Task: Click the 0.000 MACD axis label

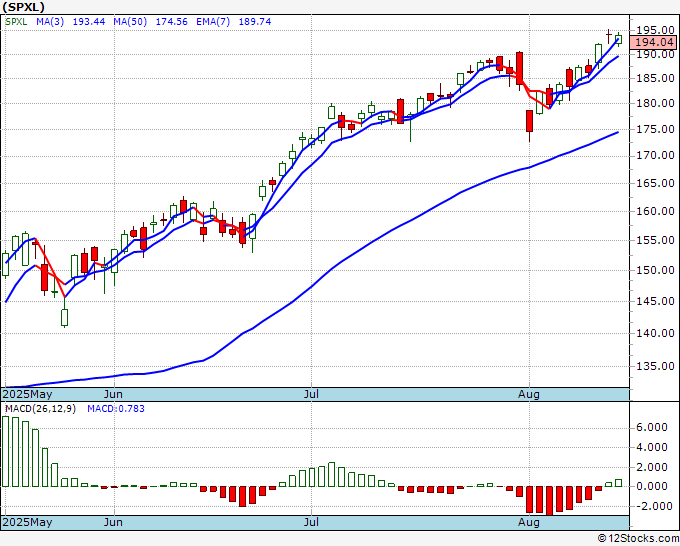Action: [652, 487]
